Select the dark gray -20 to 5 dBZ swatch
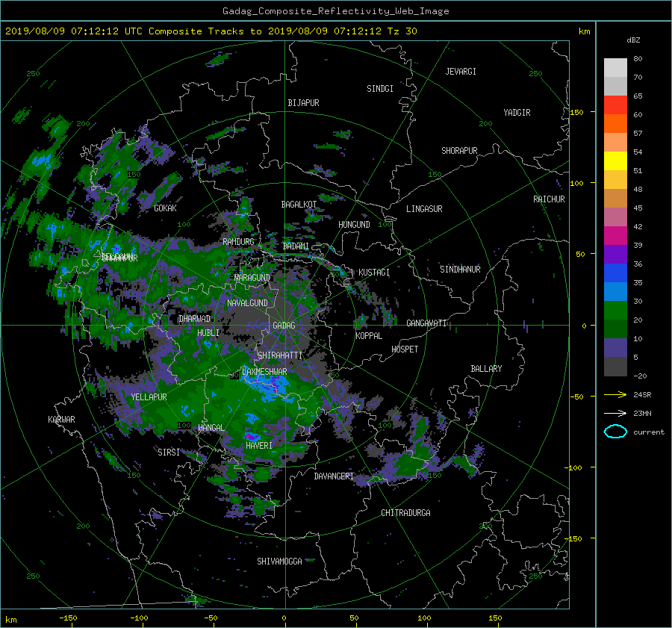This screenshot has width=672, height=628. tap(615, 367)
